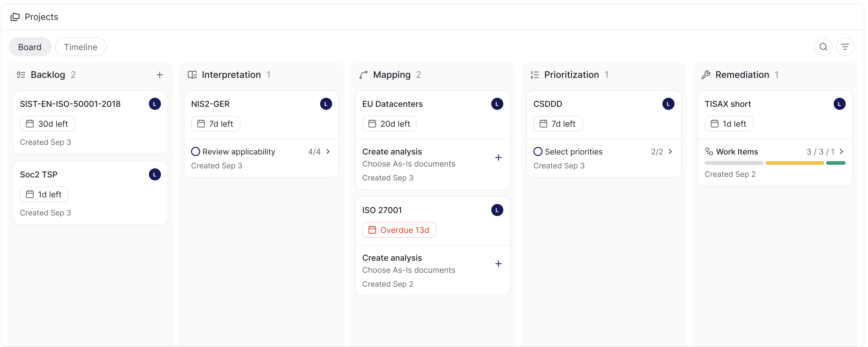Open the SIST-EN-ISO-50001-2018 project
This screenshot has width=868, height=347.
point(70,104)
